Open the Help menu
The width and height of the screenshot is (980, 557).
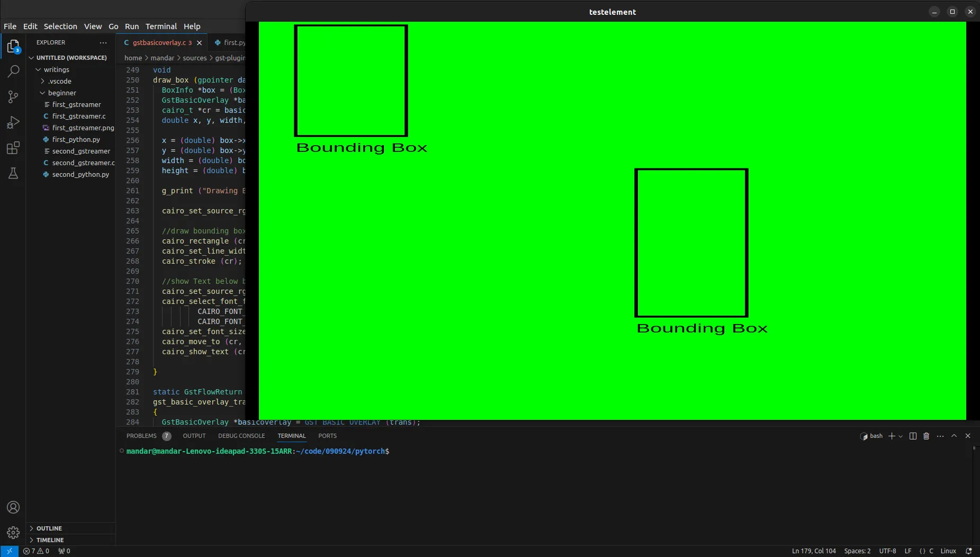point(192,26)
